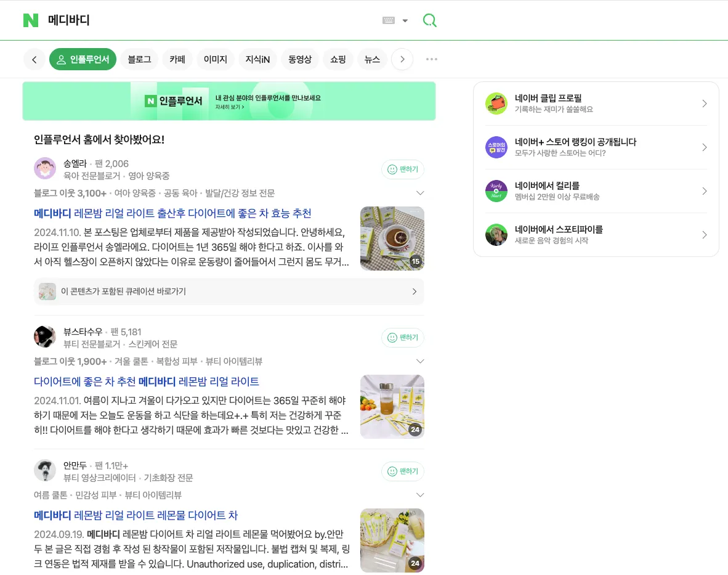Open 뷰스타수우 profile avatar
The height and width of the screenshot is (575, 728).
click(45, 336)
